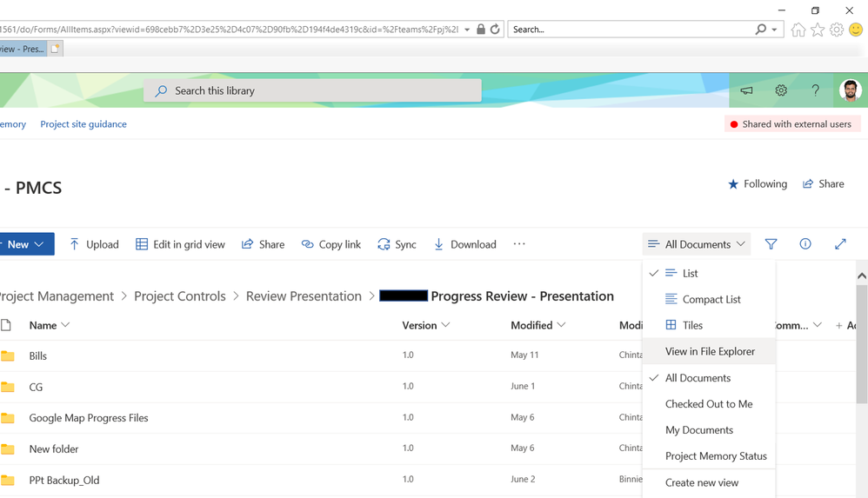Click the browser refresh icon
Screen dimensions: 868x498
pyautogui.click(x=496, y=30)
